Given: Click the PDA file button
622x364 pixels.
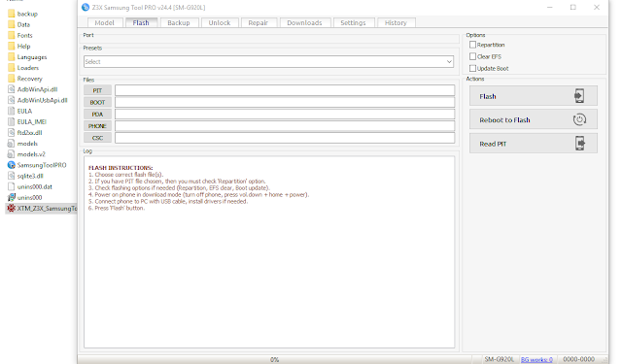Looking at the screenshot, I should coord(97,115).
